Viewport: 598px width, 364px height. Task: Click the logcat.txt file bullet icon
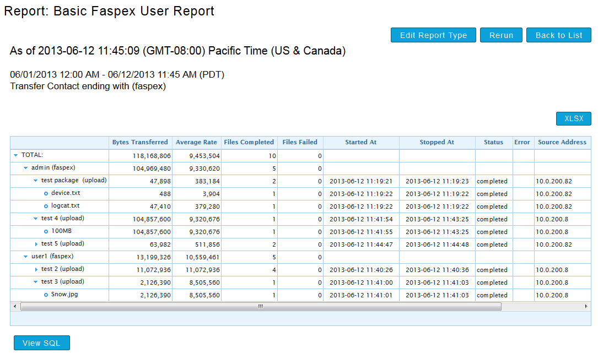[x=46, y=206]
